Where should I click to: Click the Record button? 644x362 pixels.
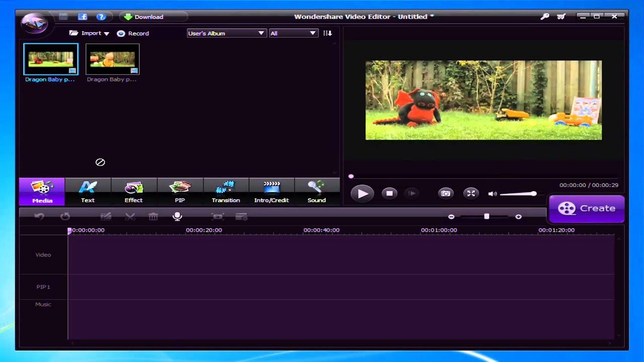click(x=133, y=33)
